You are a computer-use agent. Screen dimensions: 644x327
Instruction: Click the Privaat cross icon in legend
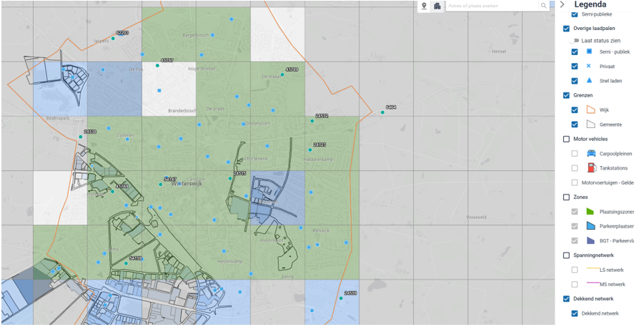coord(589,66)
